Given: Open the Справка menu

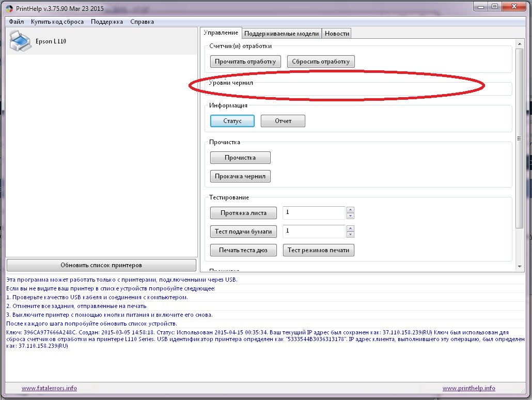Looking at the screenshot, I should 142,22.
